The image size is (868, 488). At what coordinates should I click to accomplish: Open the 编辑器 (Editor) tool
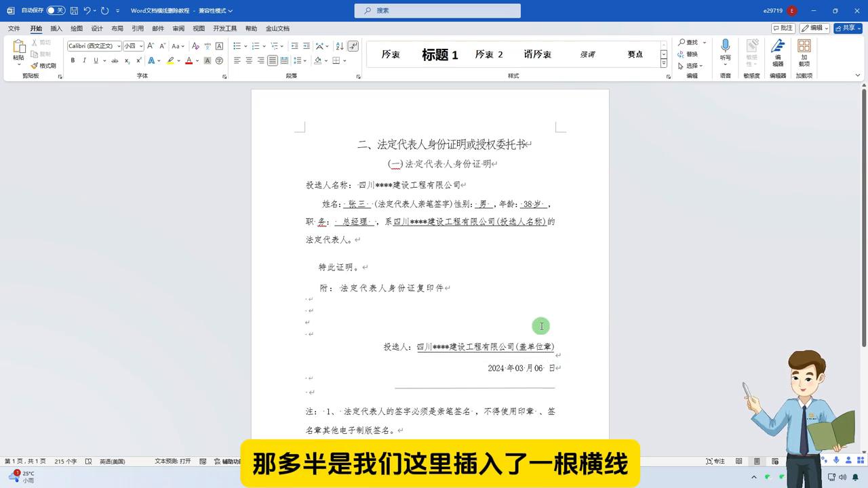(x=776, y=53)
